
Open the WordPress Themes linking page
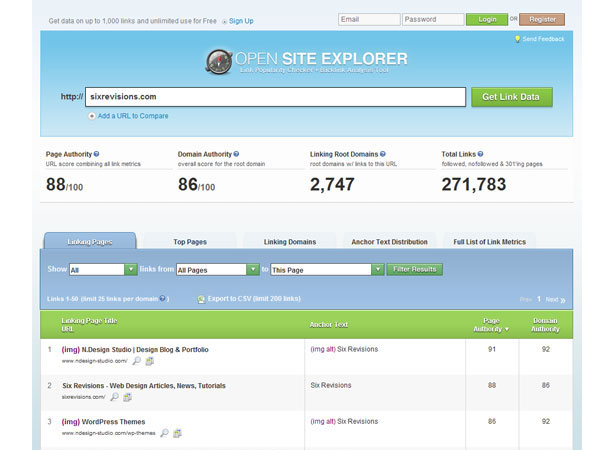113,422
